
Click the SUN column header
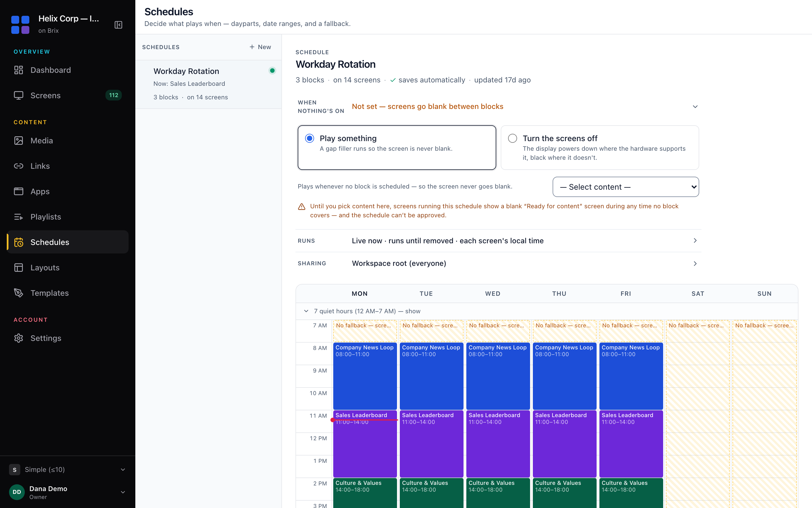[x=764, y=294]
